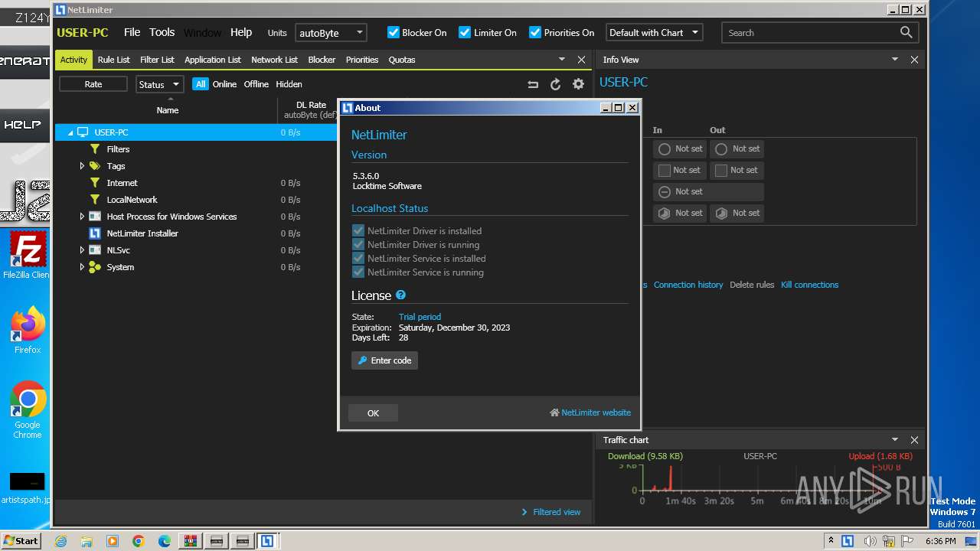Open the autoByte units dropdown

[x=331, y=33]
